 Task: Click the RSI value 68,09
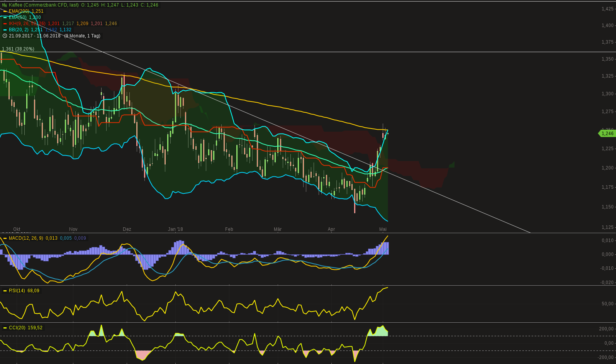(33, 291)
